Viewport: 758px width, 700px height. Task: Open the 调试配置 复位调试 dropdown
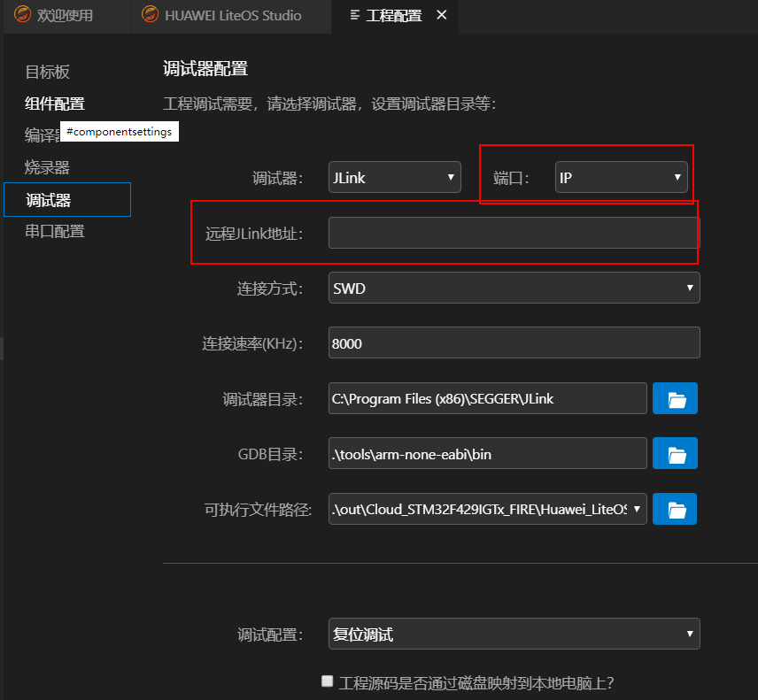pos(514,634)
